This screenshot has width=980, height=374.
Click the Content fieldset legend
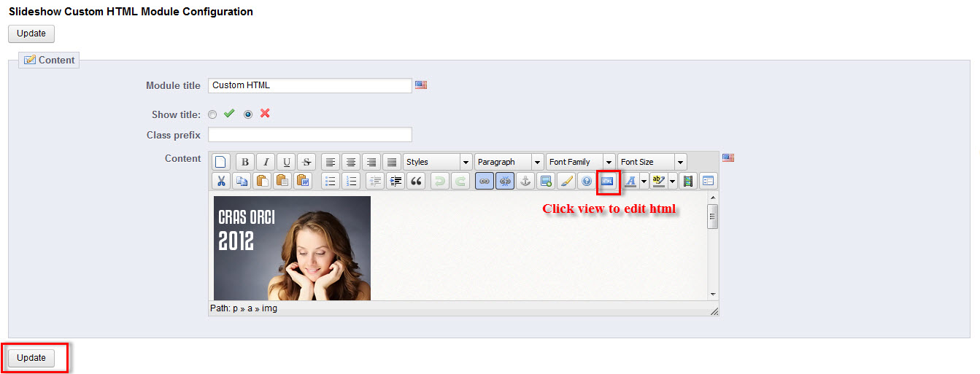(x=50, y=60)
